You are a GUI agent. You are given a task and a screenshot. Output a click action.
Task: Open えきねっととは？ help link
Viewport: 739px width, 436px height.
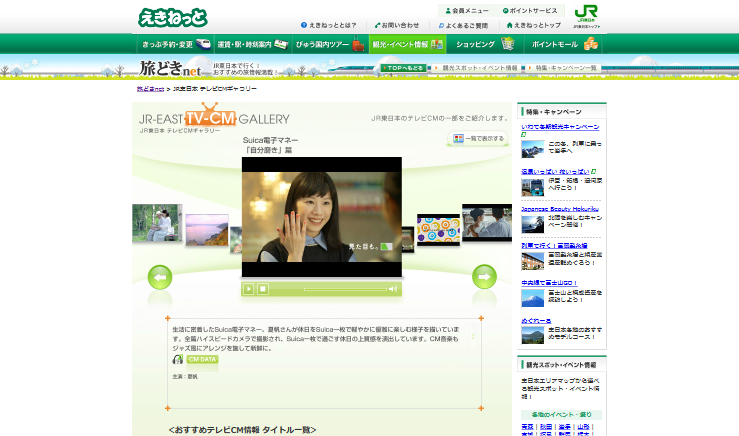pos(328,25)
